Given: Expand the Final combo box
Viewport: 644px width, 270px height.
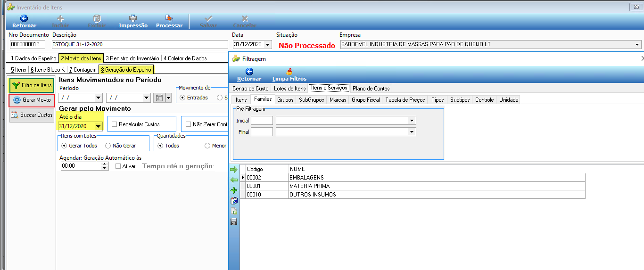Looking at the screenshot, I should coord(412,132).
